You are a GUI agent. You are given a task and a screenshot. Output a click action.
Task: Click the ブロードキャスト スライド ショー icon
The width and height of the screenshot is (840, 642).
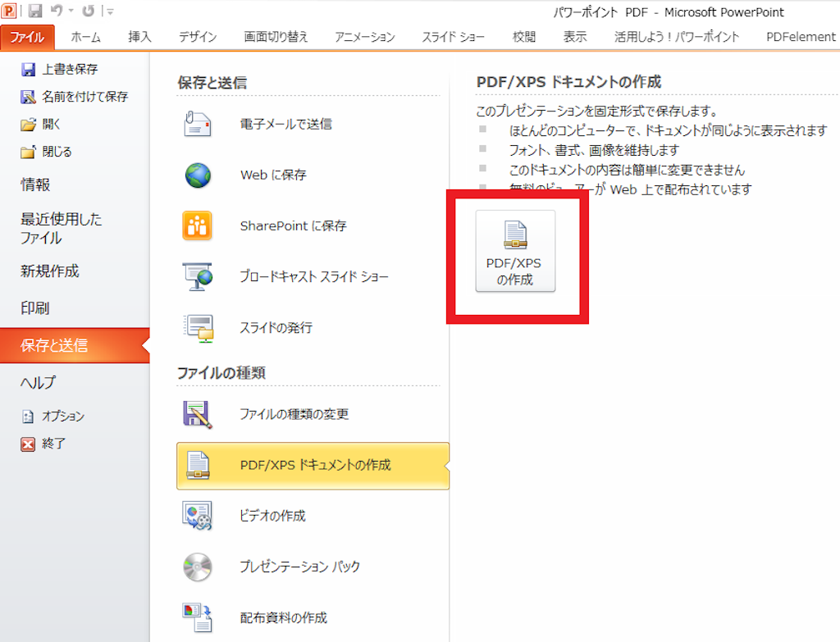coord(197,276)
